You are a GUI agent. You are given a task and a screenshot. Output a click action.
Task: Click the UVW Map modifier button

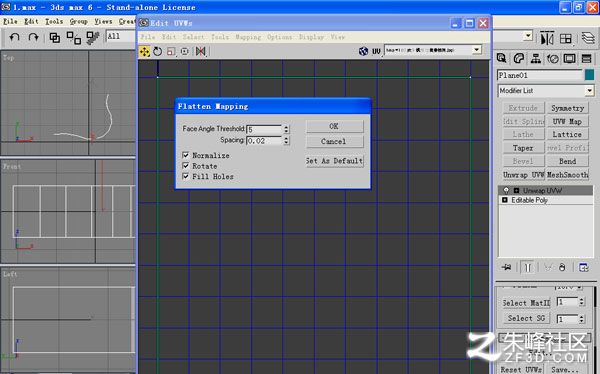[567, 122]
